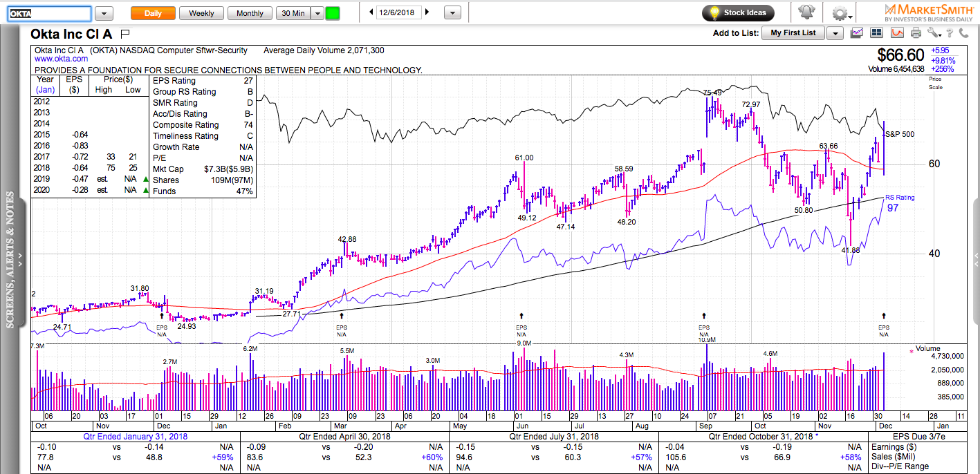Open the intraday interval dropdown arrow
980x474 pixels.
[317, 13]
